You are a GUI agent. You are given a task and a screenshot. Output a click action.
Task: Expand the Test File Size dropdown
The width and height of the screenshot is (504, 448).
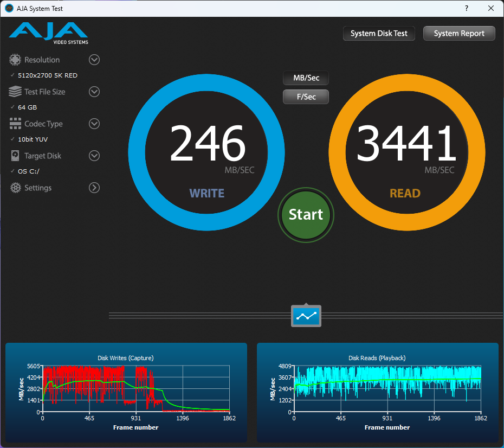tap(94, 92)
